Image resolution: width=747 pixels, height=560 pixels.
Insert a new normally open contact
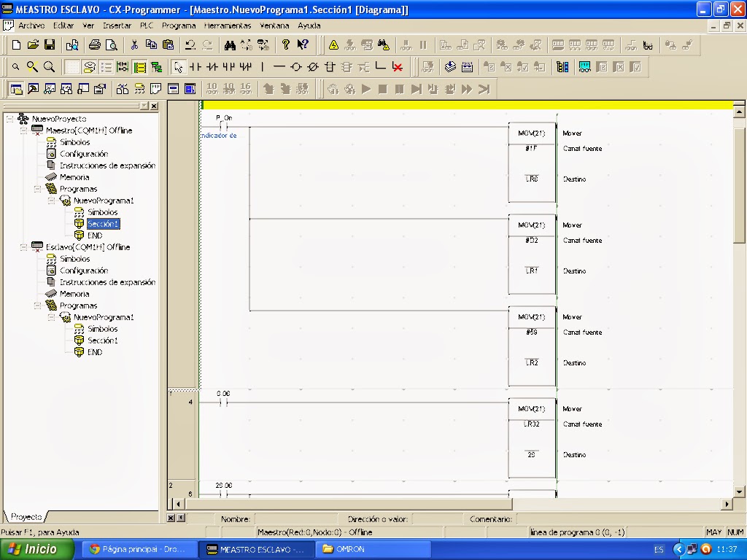(x=196, y=67)
